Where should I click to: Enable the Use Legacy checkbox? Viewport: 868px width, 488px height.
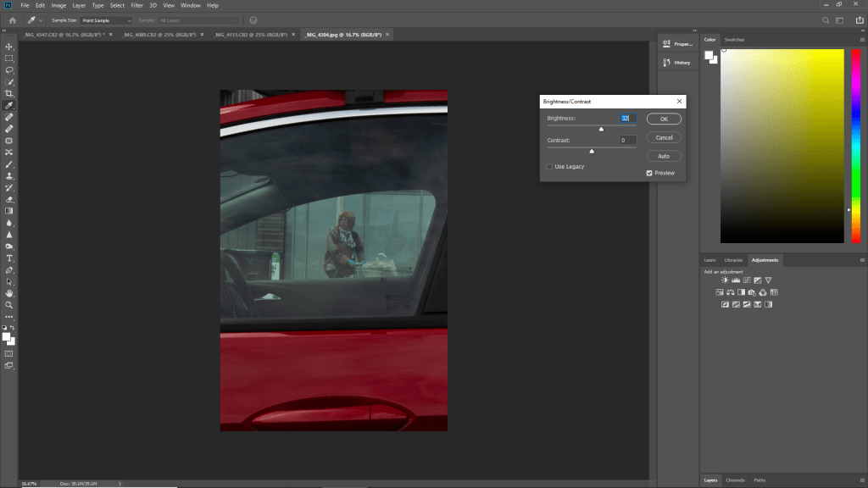(550, 167)
